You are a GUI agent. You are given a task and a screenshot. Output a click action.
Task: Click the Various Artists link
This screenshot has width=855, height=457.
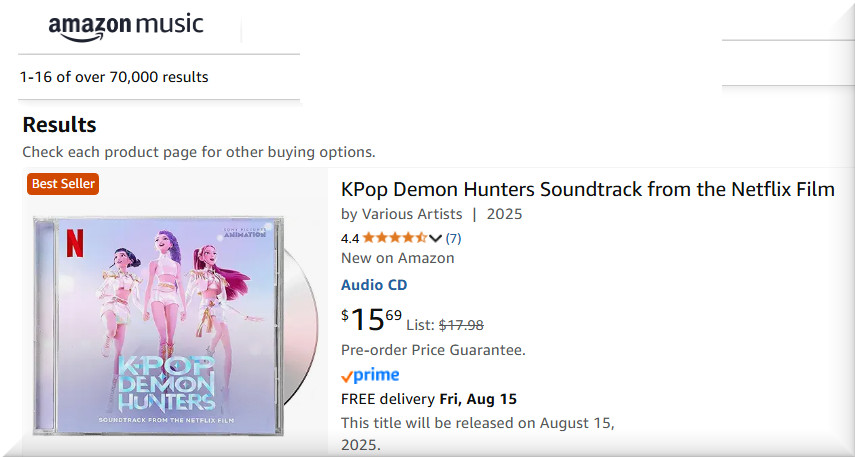pyautogui.click(x=412, y=214)
